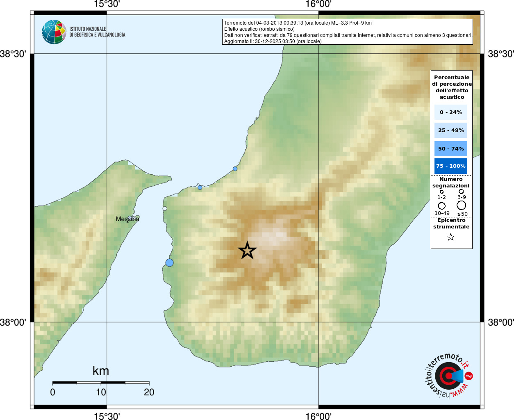Click the large blue report circle on coast
The height and width of the screenshot is (420, 514).
(169, 262)
